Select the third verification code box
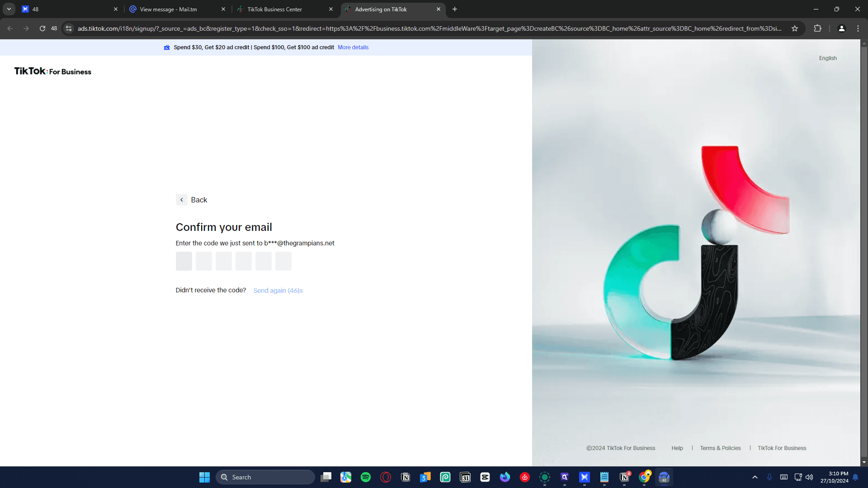 pyautogui.click(x=224, y=261)
